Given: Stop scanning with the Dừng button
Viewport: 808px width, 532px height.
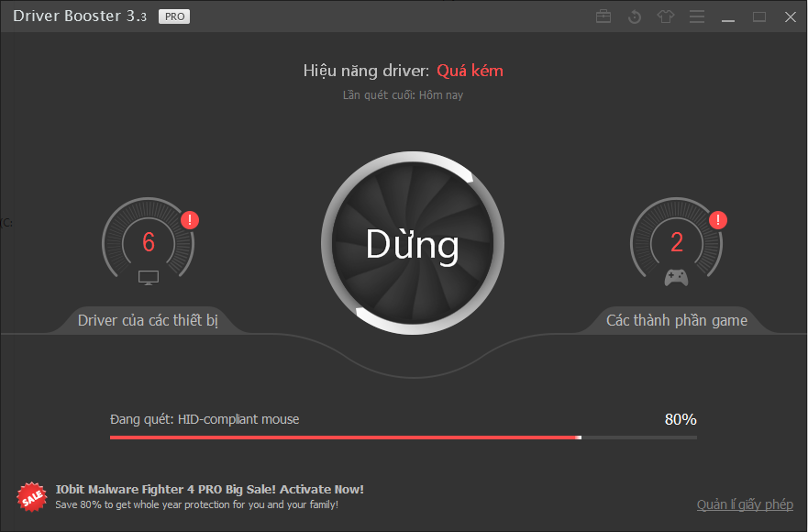Looking at the screenshot, I should tap(412, 243).
